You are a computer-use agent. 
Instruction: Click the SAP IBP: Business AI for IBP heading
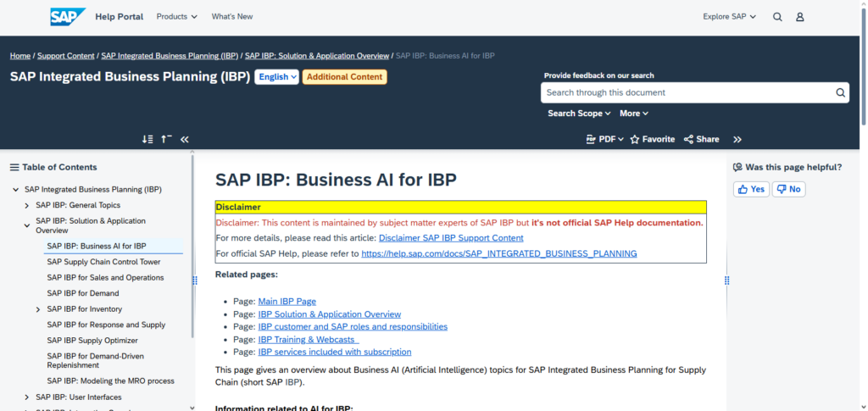point(336,180)
